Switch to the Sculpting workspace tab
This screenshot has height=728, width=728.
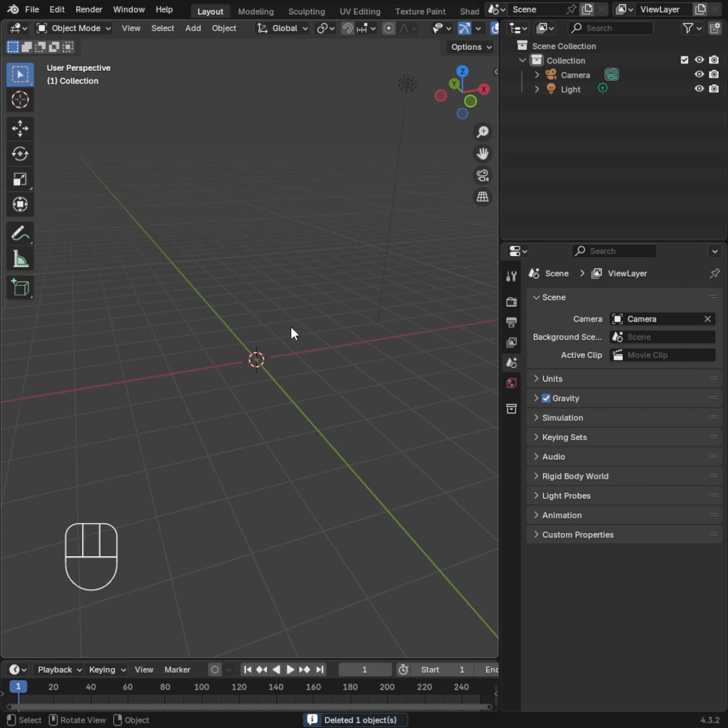click(306, 11)
